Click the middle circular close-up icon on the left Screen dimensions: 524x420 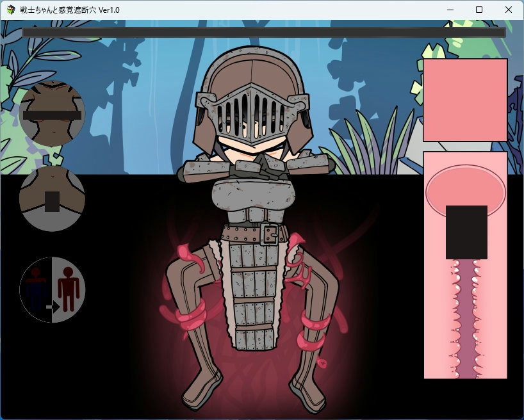click(52, 198)
